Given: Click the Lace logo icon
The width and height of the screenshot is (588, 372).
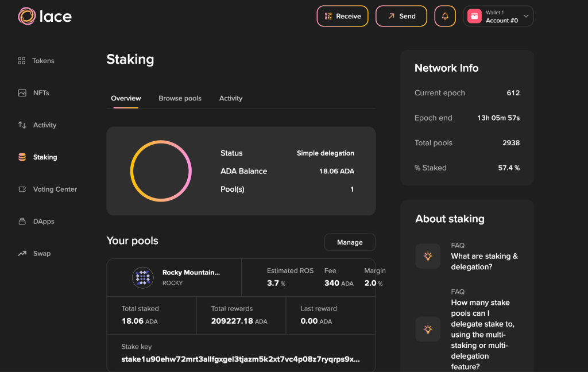Looking at the screenshot, I should pyautogui.click(x=27, y=16).
